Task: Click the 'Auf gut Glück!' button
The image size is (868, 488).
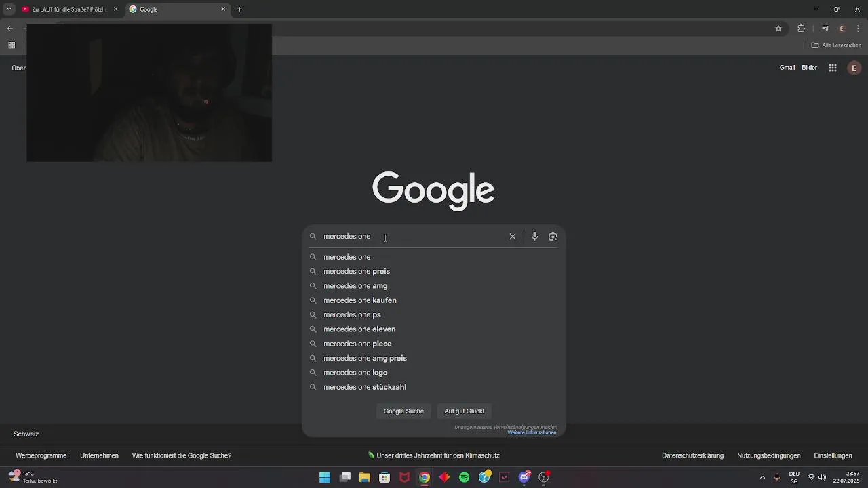Action: click(465, 411)
